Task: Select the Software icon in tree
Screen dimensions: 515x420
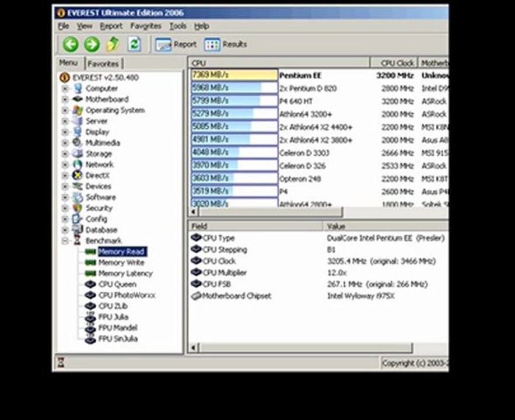Action: click(x=78, y=197)
